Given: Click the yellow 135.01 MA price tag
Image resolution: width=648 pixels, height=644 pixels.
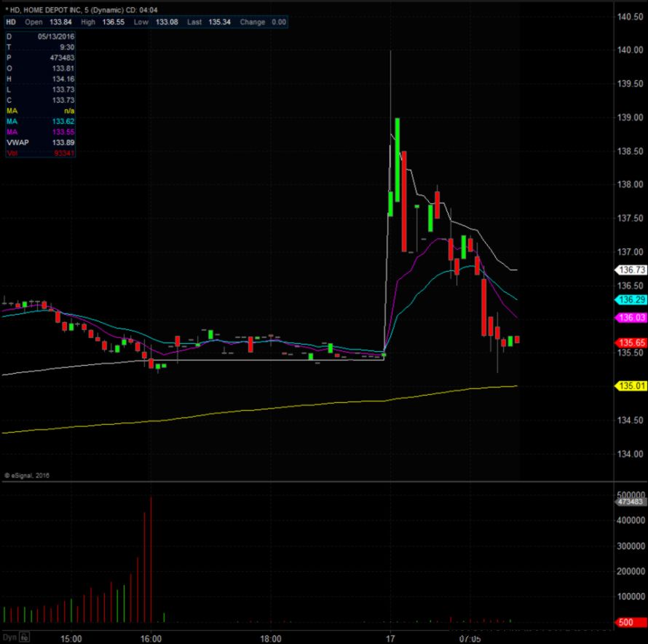Looking at the screenshot, I should 631,386.
